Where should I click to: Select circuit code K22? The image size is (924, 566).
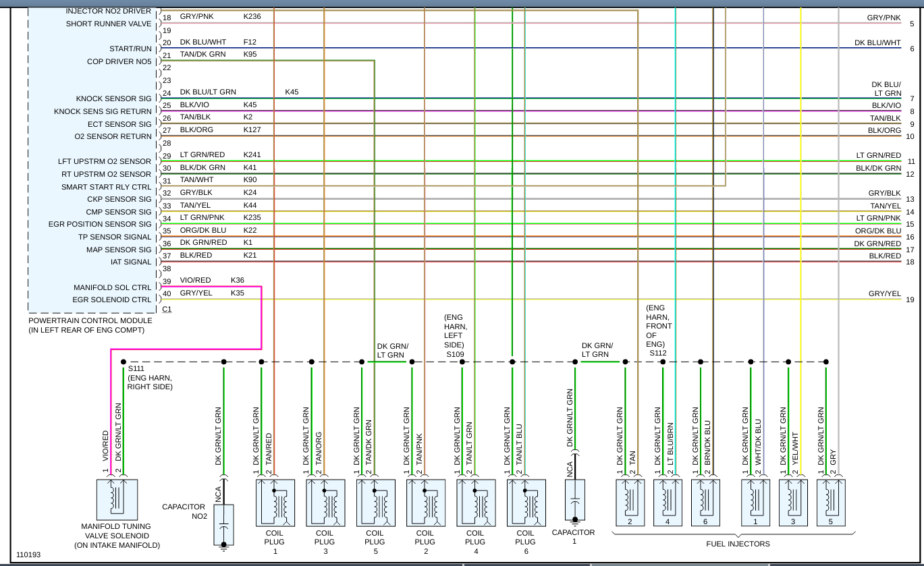(250, 230)
